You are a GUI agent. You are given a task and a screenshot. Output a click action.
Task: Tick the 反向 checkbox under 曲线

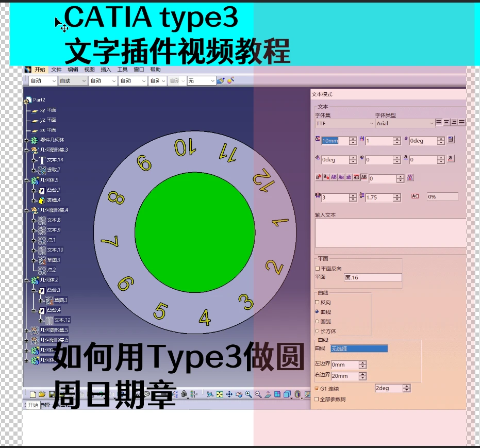pos(317,302)
